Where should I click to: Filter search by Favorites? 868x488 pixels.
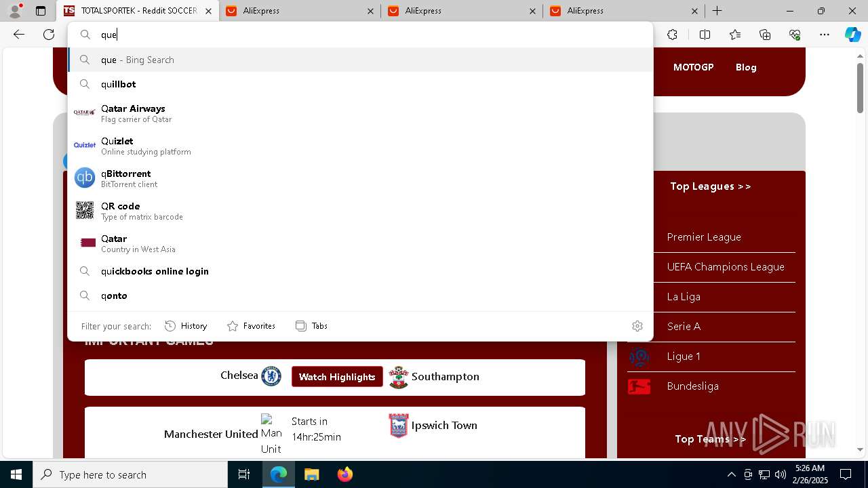pyautogui.click(x=251, y=326)
